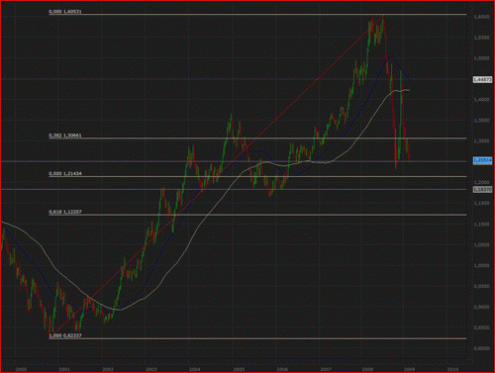Click the 1.1000 value on the price axis
The height and width of the screenshot is (373, 495).
pos(482,224)
